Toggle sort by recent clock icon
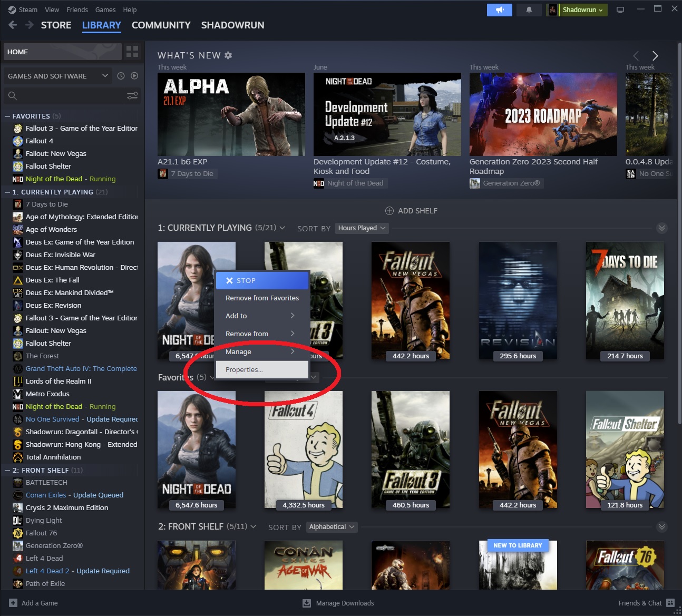Viewport: 682px width, 616px height. pos(121,76)
